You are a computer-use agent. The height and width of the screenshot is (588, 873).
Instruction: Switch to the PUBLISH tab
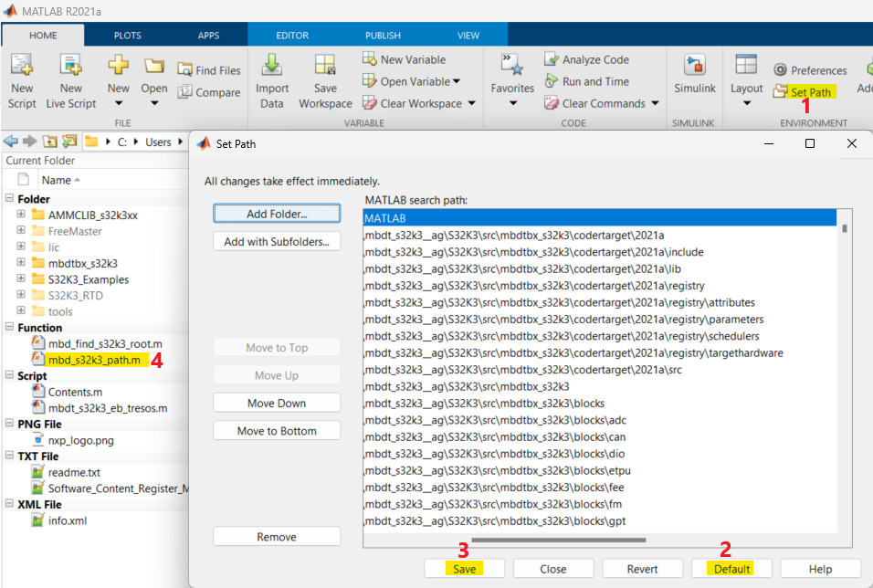click(x=383, y=35)
